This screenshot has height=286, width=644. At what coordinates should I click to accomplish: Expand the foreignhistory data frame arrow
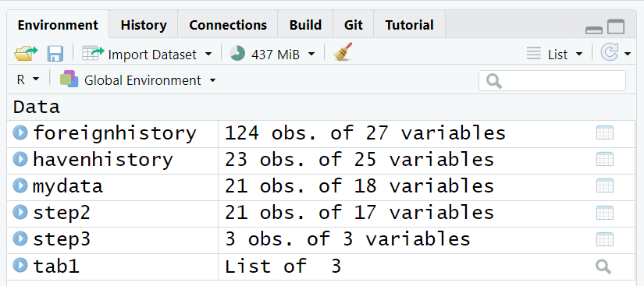[x=20, y=132]
